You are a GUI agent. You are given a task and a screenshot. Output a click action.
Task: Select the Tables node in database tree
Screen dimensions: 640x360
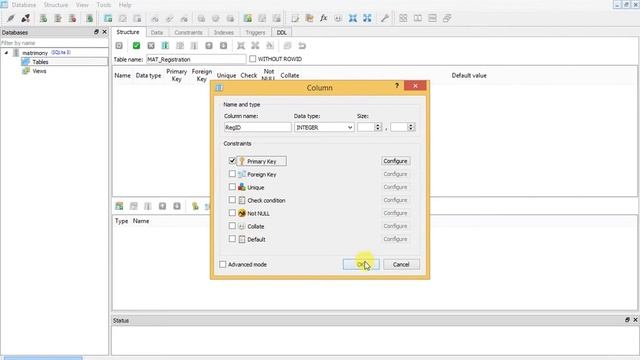tap(40, 62)
